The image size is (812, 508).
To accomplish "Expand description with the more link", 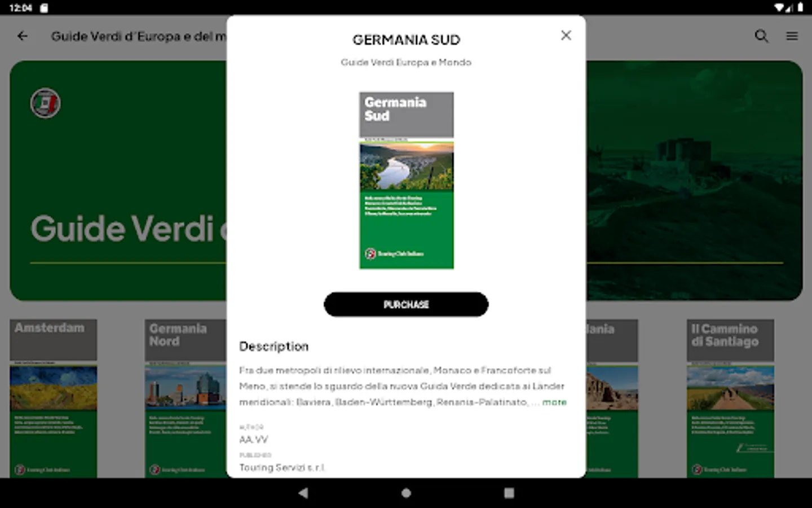I will [x=554, y=402].
